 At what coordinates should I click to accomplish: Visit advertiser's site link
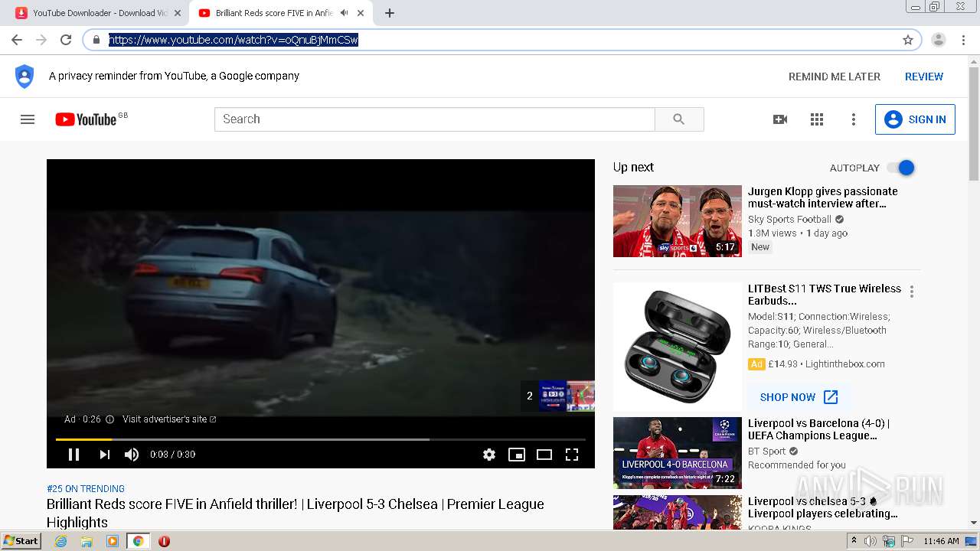tap(169, 419)
